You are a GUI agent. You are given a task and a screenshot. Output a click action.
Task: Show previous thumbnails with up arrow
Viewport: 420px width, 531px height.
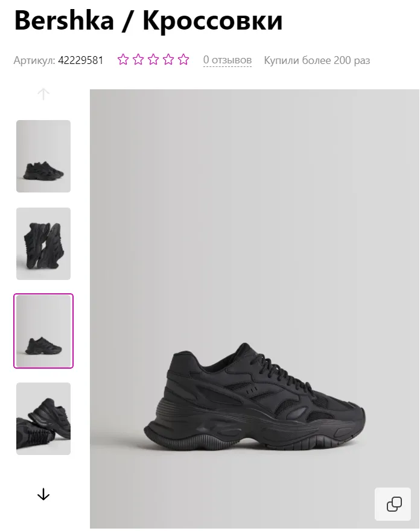[43, 94]
